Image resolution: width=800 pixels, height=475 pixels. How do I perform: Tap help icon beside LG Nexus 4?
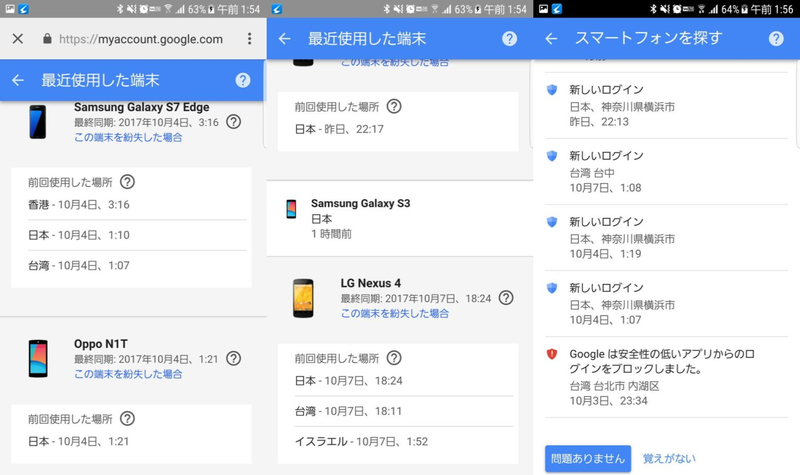(x=506, y=298)
